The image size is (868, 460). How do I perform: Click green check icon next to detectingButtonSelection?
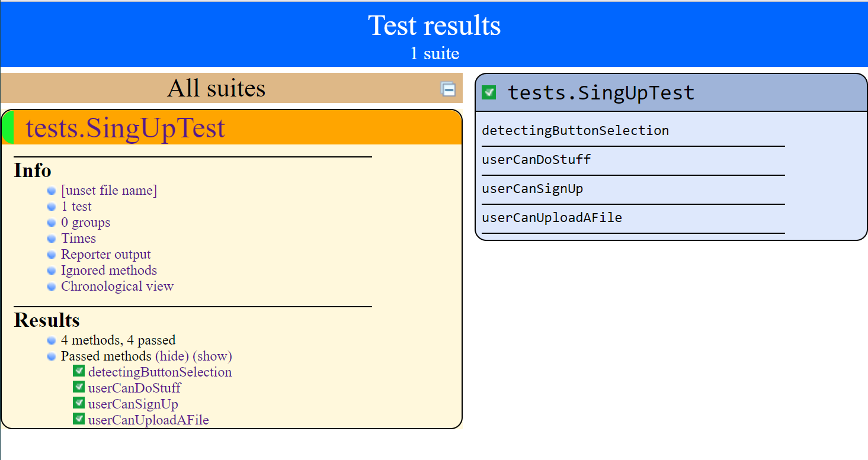click(79, 371)
